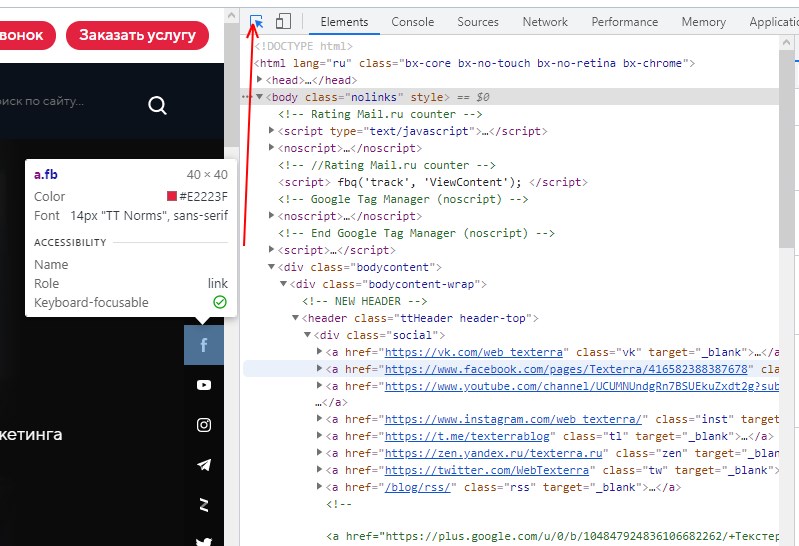Screen dimensions: 799x546
Task: Toggle the device toolbar icon
Action: click(x=283, y=21)
